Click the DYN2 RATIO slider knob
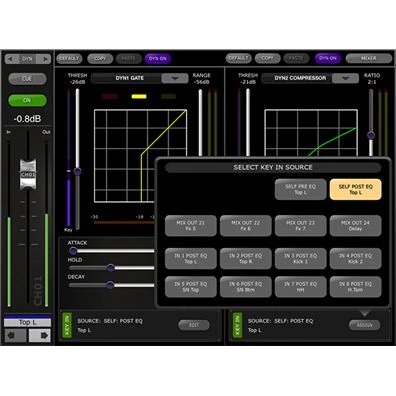 click(371, 135)
